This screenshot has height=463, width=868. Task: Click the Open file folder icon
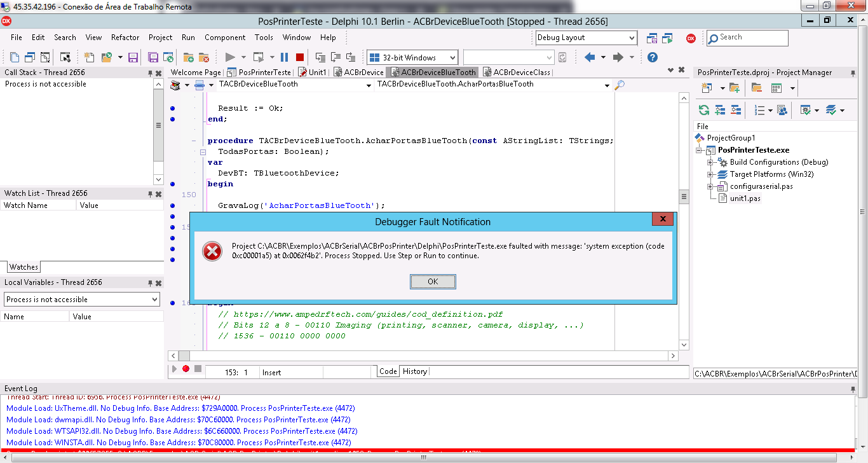click(106, 57)
